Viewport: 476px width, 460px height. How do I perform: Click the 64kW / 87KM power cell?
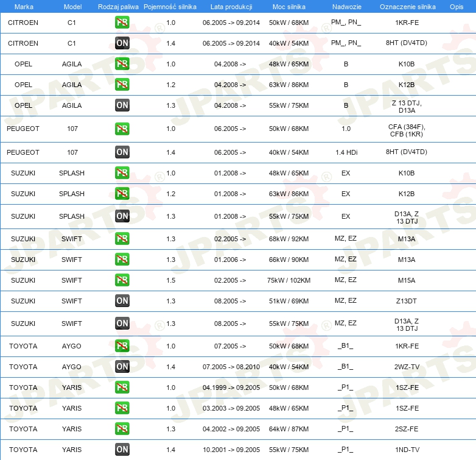[289, 429]
